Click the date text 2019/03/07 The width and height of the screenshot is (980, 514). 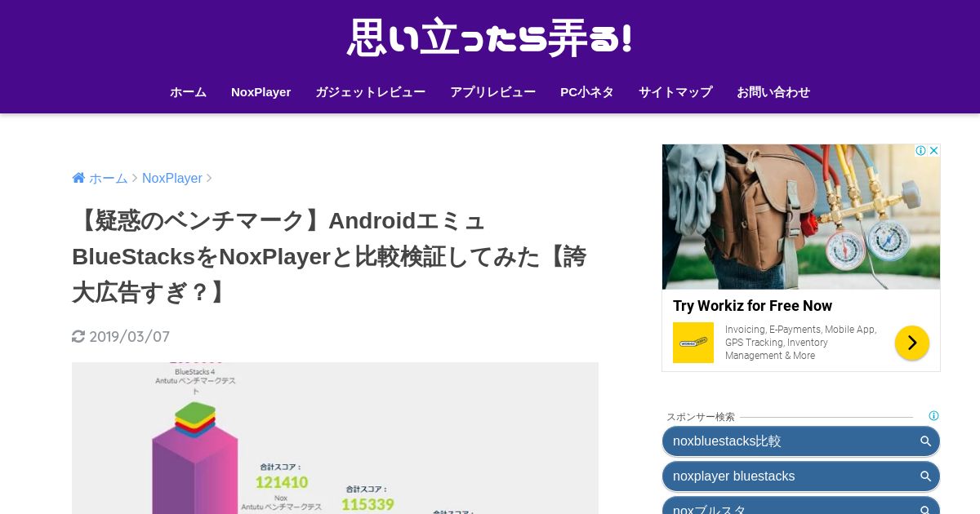click(129, 337)
